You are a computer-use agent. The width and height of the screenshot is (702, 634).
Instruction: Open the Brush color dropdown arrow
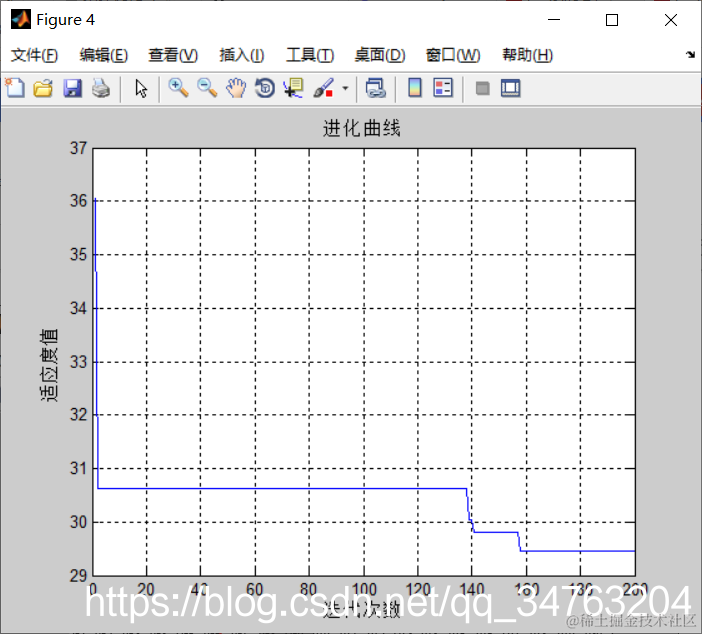[x=345, y=88]
